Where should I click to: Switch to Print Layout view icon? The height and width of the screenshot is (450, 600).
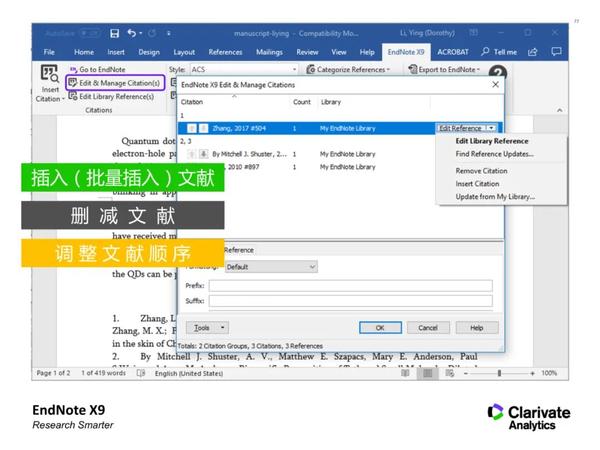(427, 373)
